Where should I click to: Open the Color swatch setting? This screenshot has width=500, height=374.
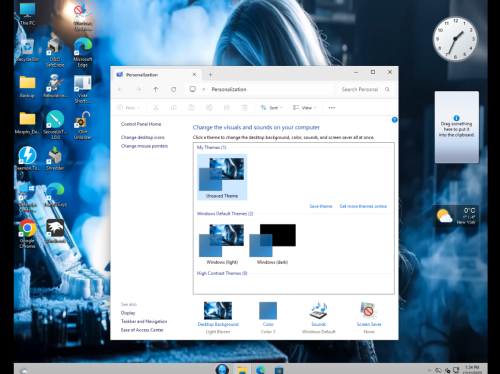268,311
